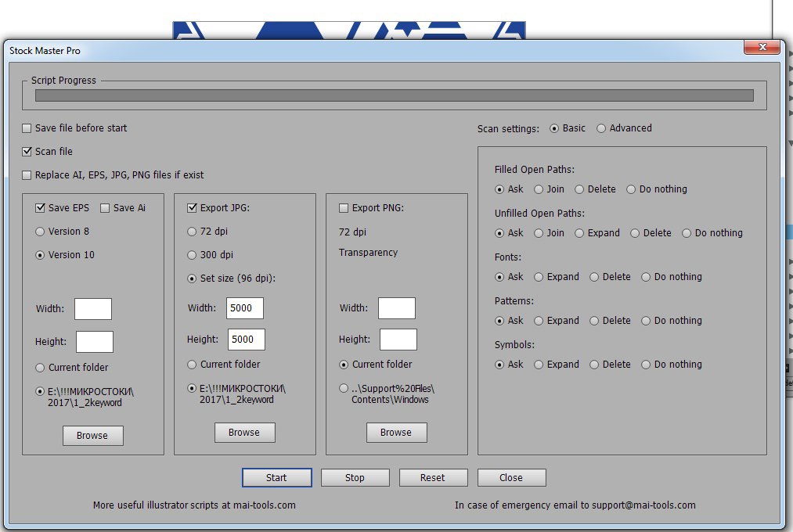
Task: Click the Close button at the bottom
Action: (x=512, y=477)
